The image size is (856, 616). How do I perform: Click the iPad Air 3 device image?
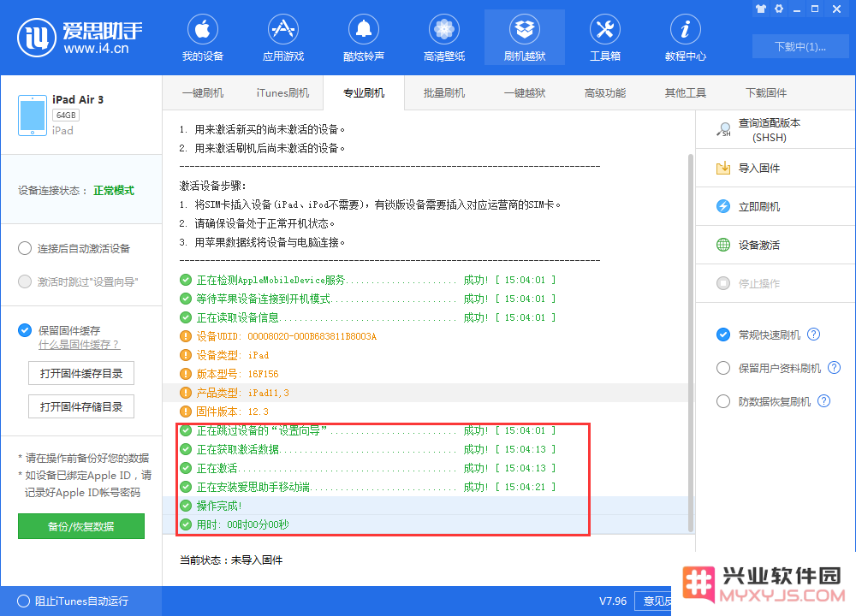point(33,115)
